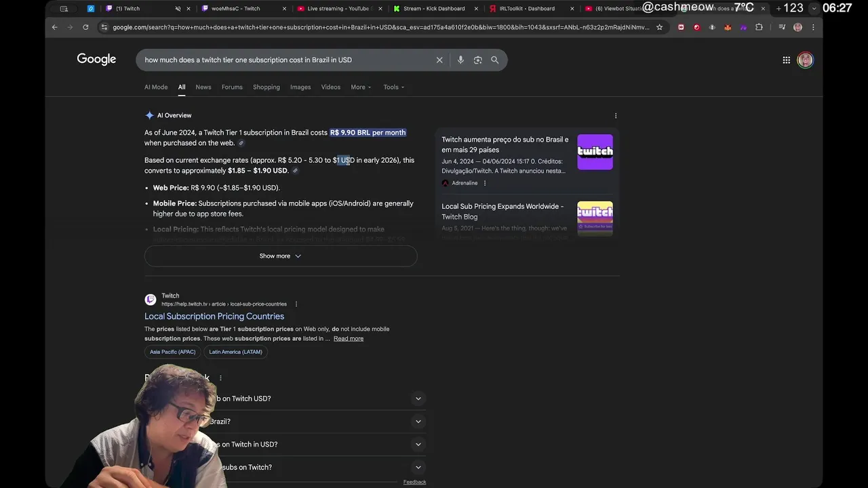
Task: Click the citation link icon after 'on the web'
Action: pyautogui.click(x=241, y=143)
